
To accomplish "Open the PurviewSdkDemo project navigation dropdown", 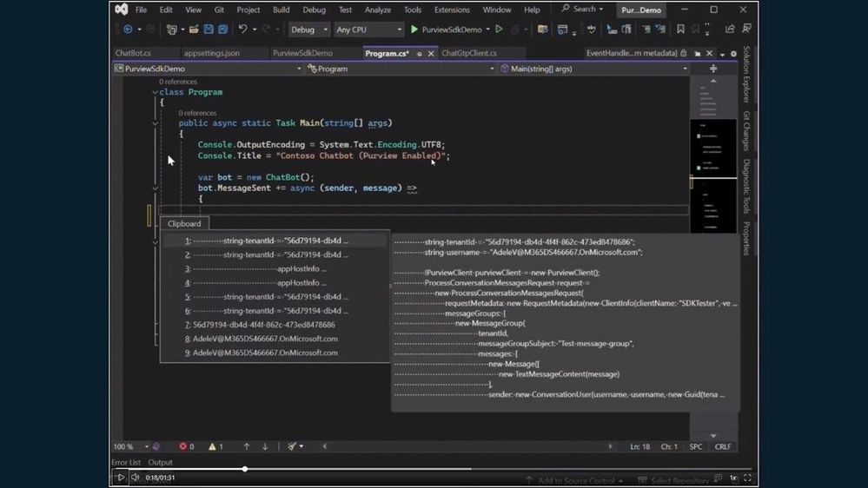I will [x=208, y=69].
